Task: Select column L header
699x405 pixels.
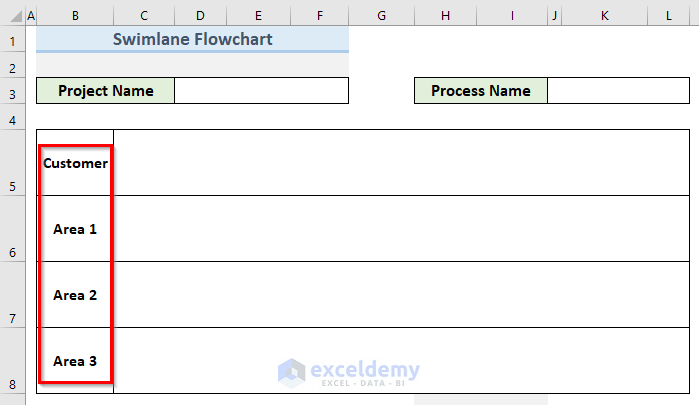Action: click(668, 16)
